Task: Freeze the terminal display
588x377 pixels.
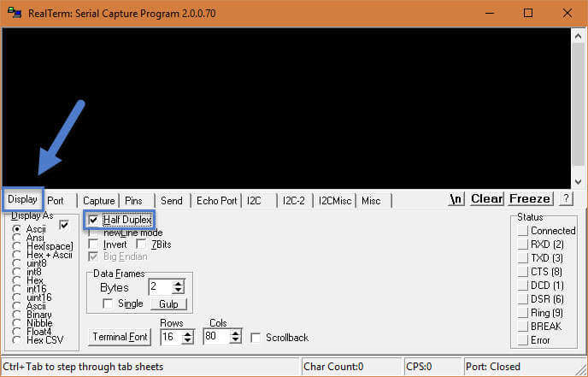Action: coord(530,199)
